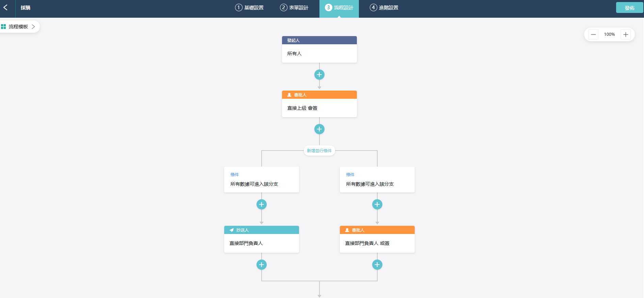Add node under the left condition branch
644x298 pixels.
point(261,204)
